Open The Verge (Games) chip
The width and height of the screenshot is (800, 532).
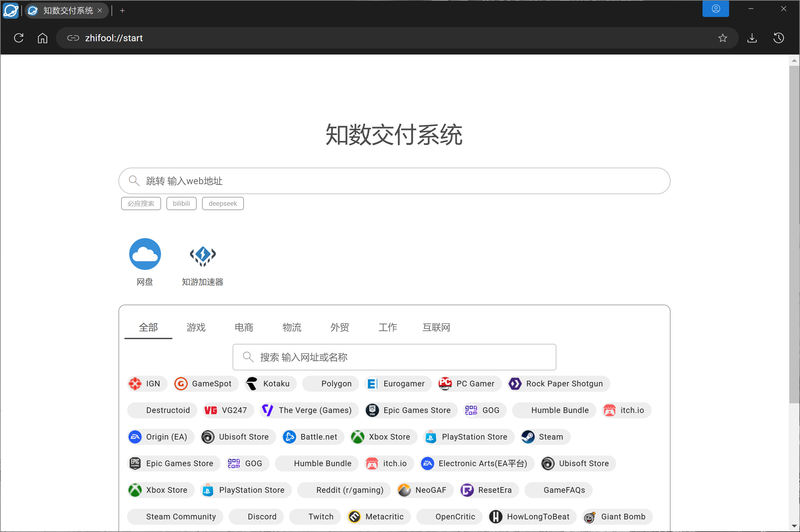[x=309, y=410]
